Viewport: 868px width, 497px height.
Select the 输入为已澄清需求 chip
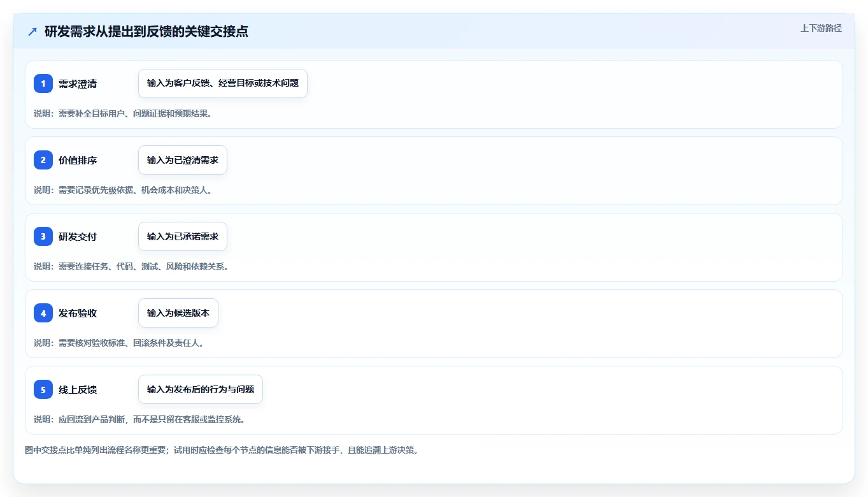[183, 160]
